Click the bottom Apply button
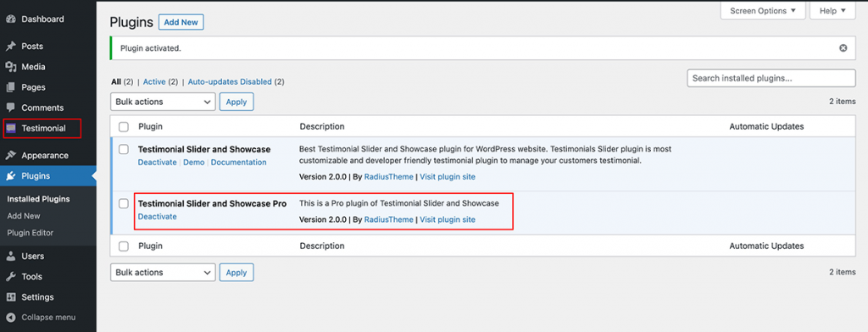 click(236, 272)
